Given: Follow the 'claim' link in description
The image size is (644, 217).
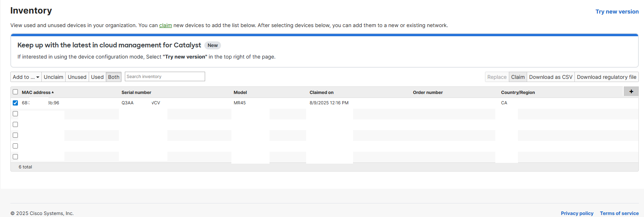Looking at the screenshot, I should [165, 25].
